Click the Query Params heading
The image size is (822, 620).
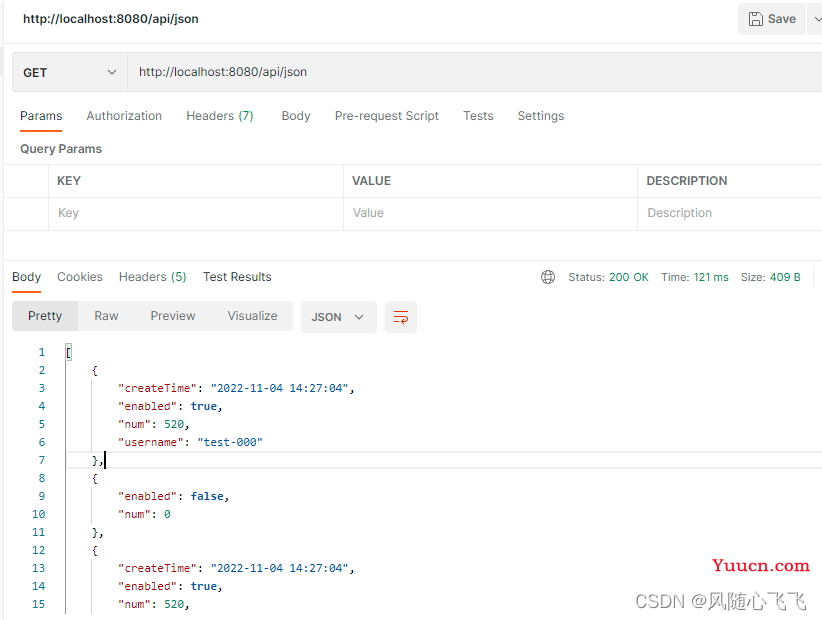coord(61,149)
